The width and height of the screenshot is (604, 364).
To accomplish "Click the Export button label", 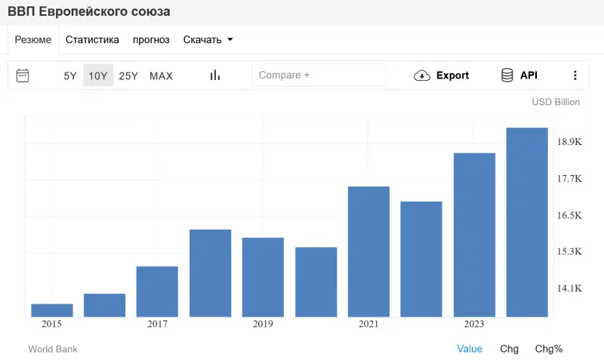I will tap(452, 76).
